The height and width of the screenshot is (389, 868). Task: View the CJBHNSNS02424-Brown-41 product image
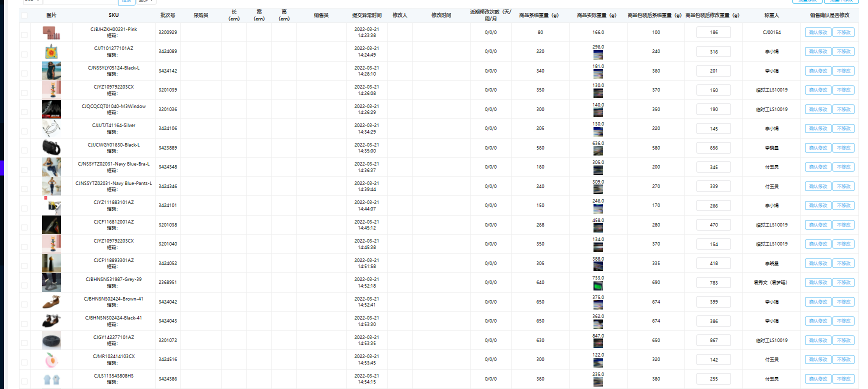51,302
